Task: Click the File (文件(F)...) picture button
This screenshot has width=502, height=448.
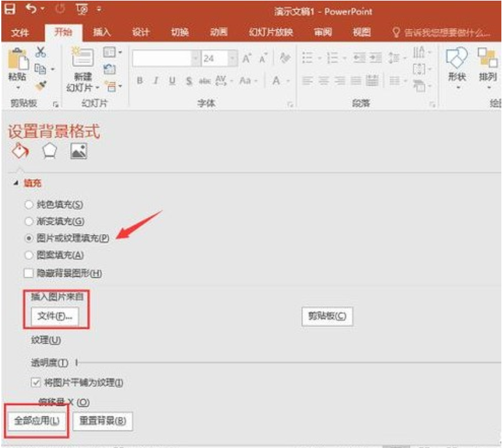Action: pos(55,317)
